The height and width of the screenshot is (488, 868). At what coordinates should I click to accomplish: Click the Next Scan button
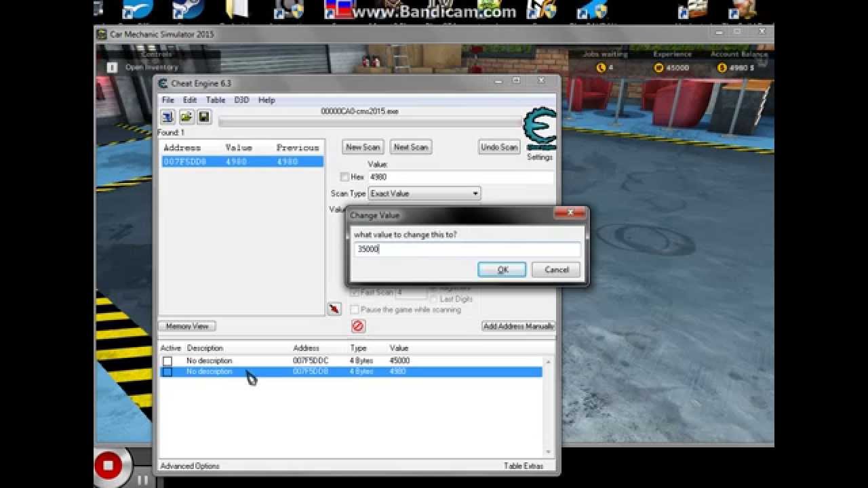pos(411,147)
